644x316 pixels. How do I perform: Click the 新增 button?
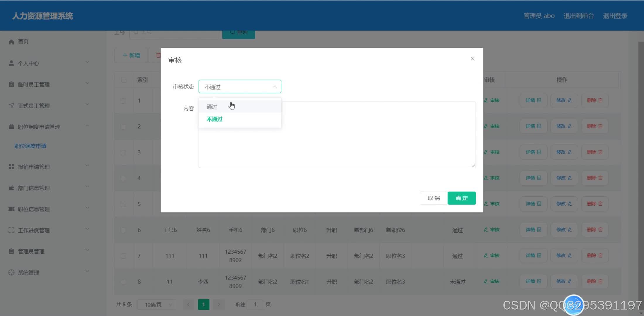[x=131, y=55]
